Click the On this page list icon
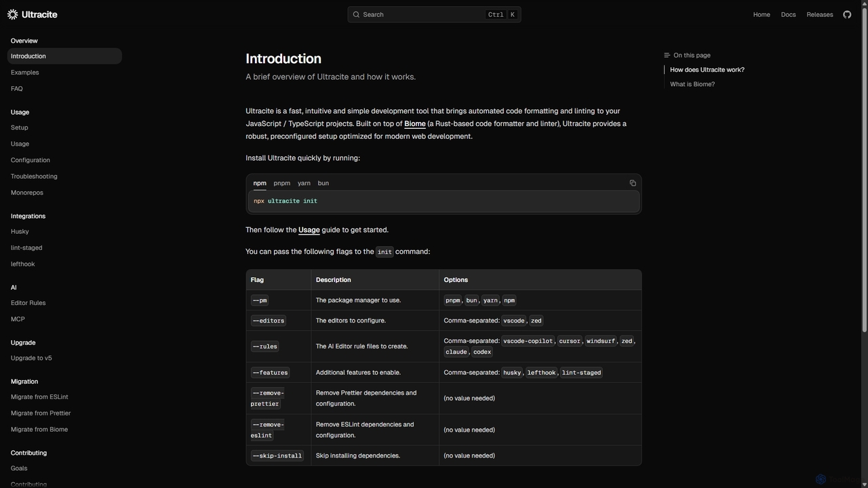The height and width of the screenshot is (488, 868). coord(667,56)
